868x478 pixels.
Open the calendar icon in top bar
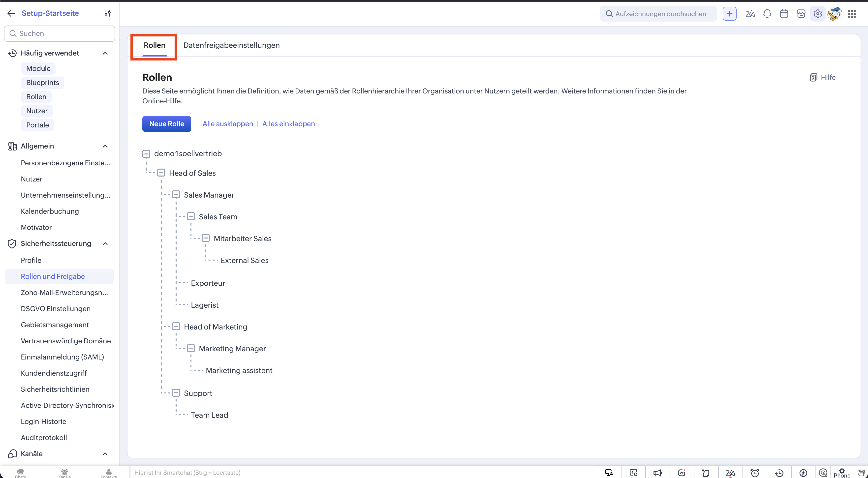(x=784, y=13)
